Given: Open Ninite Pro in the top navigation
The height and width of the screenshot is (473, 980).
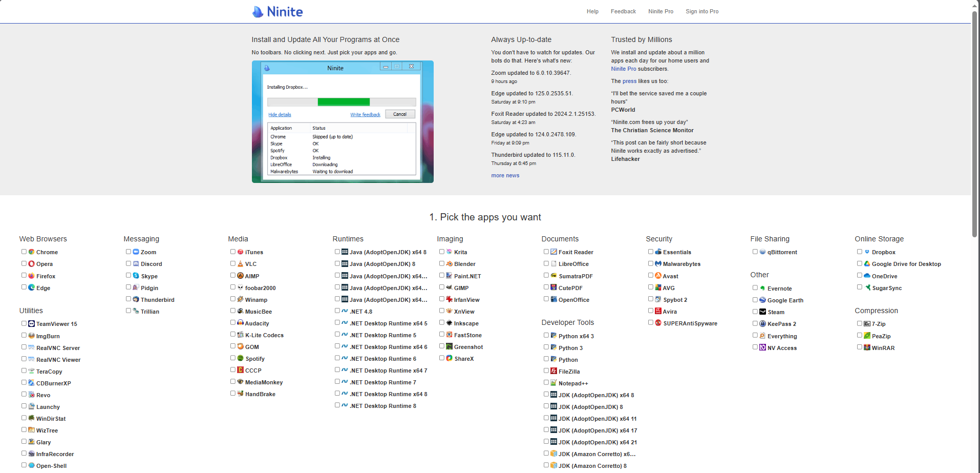Looking at the screenshot, I should [661, 11].
